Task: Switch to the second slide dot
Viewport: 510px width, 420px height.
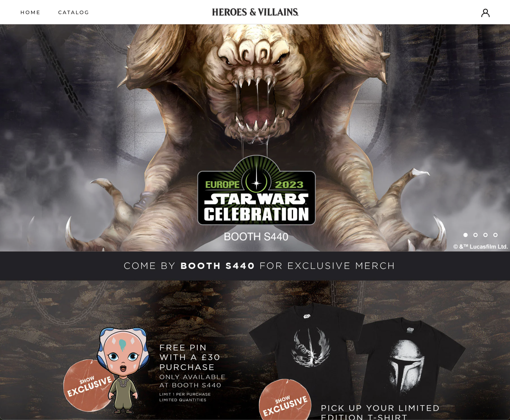Action: (476, 235)
